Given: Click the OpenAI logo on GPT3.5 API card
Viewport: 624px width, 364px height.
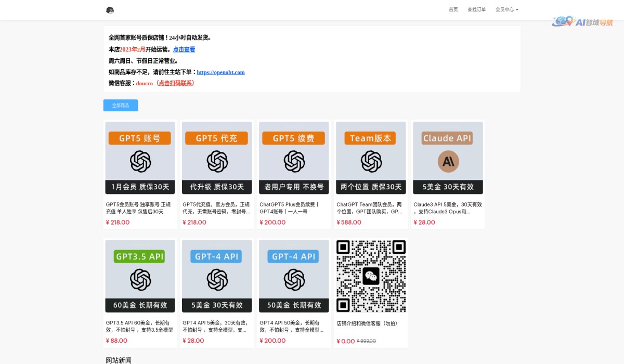Looking at the screenshot, I should pyautogui.click(x=139, y=278).
